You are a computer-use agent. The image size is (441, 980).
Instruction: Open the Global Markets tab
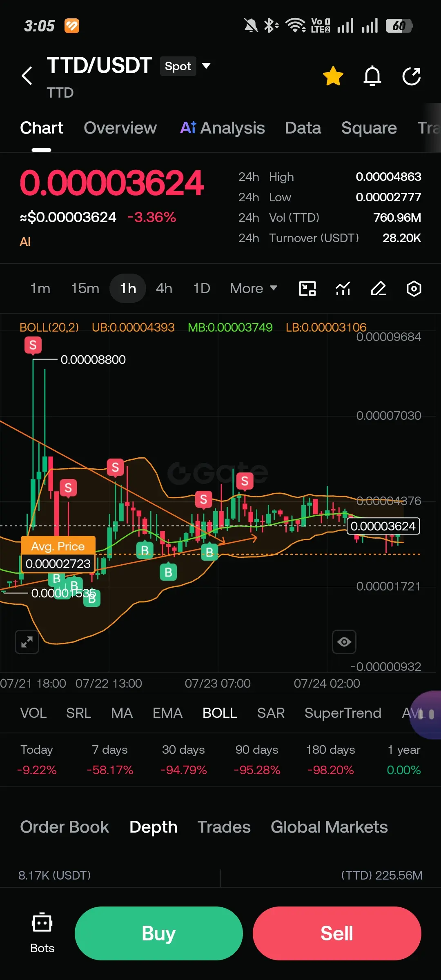click(x=329, y=827)
